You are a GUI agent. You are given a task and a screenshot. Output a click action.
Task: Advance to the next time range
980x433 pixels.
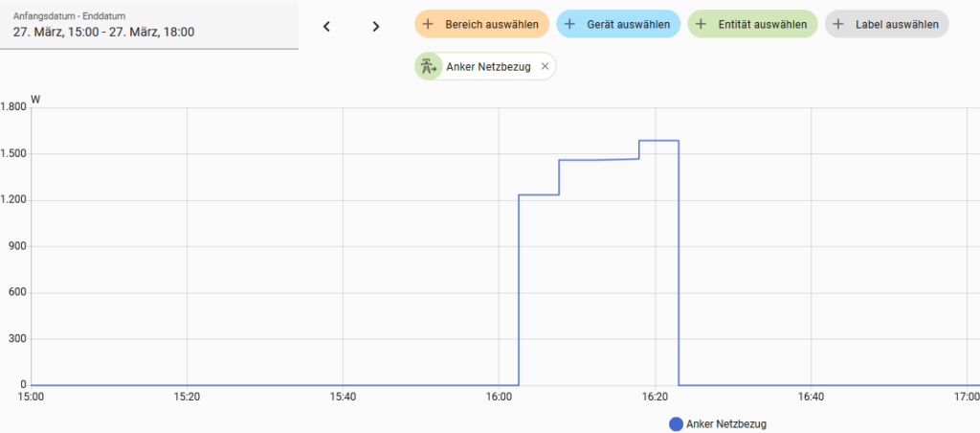click(x=376, y=26)
